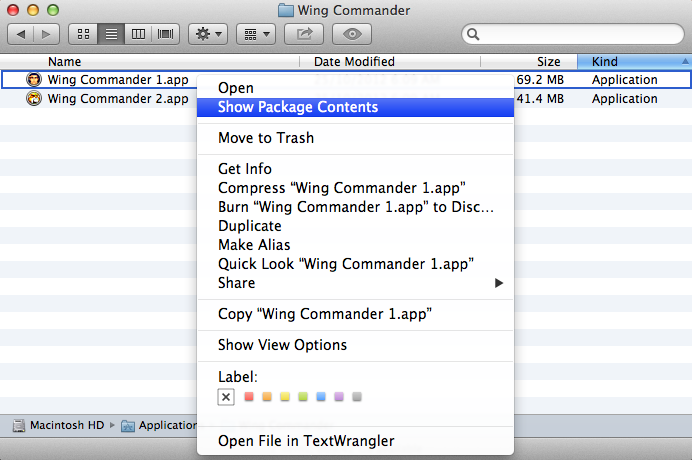The width and height of the screenshot is (692, 460).
Task: Switch to column view
Action: [138, 34]
